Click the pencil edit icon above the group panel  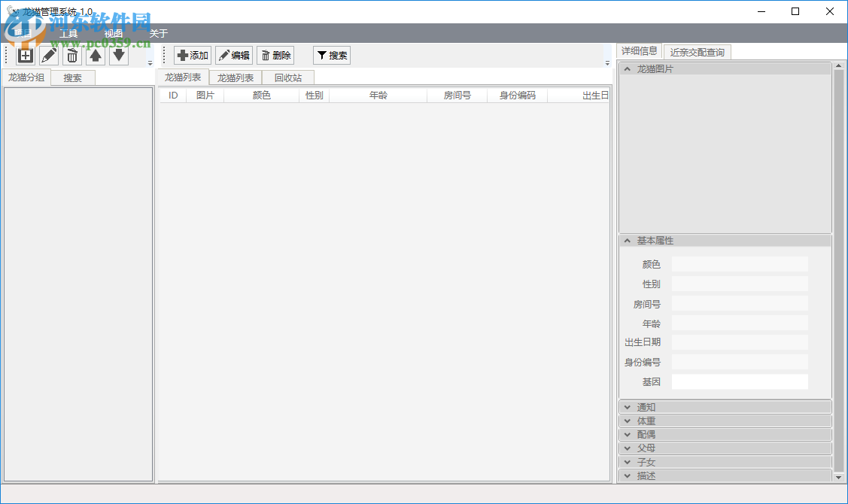click(47, 55)
